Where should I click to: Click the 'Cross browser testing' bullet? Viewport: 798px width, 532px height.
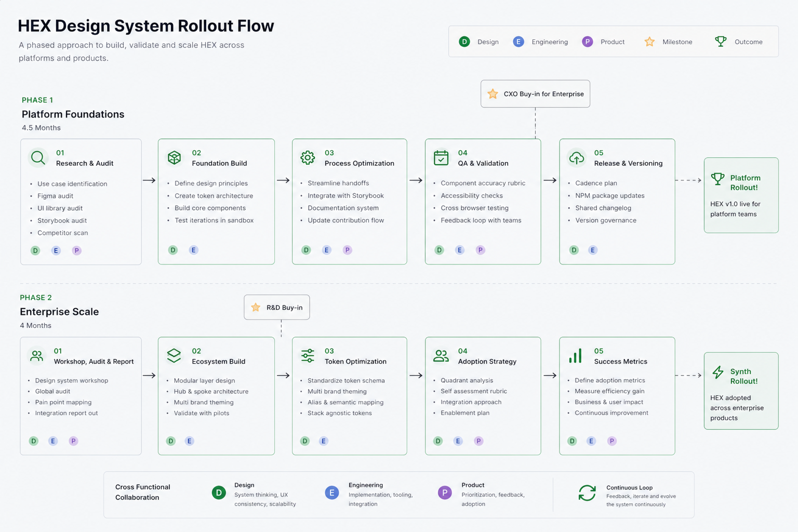[474, 208]
